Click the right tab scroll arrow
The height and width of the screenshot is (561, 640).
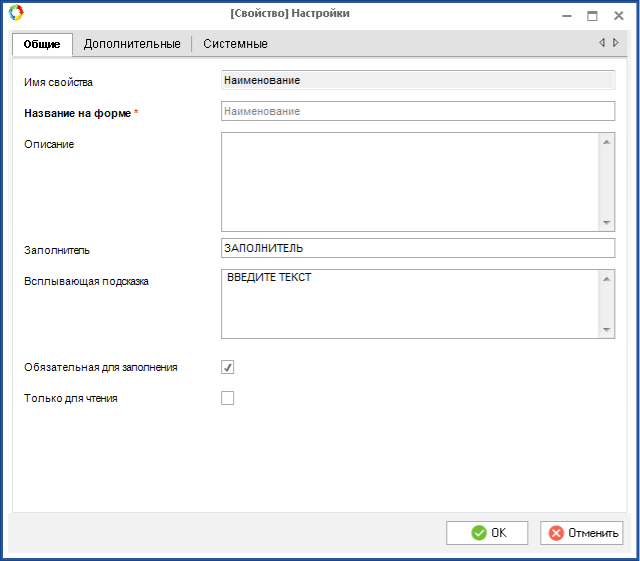(x=616, y=43)
